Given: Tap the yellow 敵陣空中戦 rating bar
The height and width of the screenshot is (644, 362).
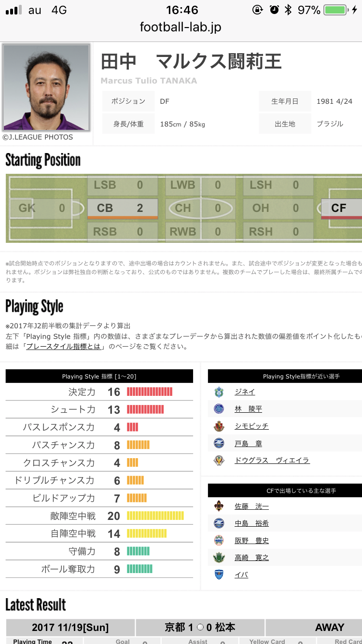Looking at the screenshot, I should (155, 516).
